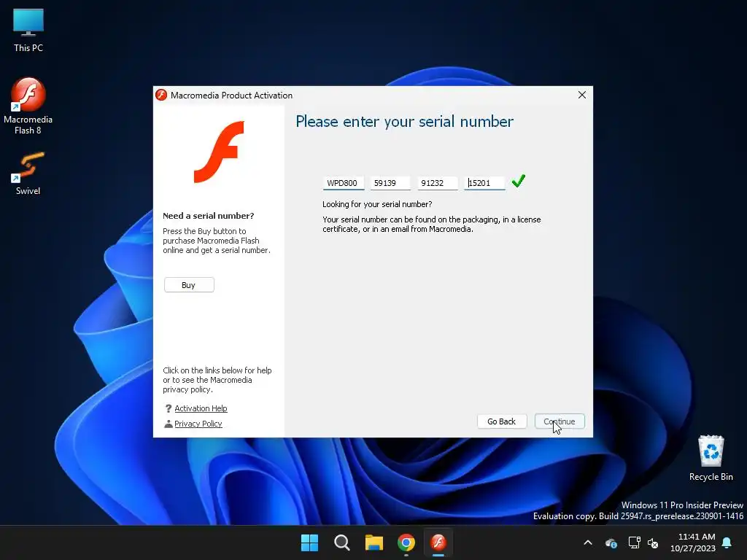The width and height of the screenshot is (747, 560).
Task: Focus the serial field containing 91232
Action: click(438, 183)
